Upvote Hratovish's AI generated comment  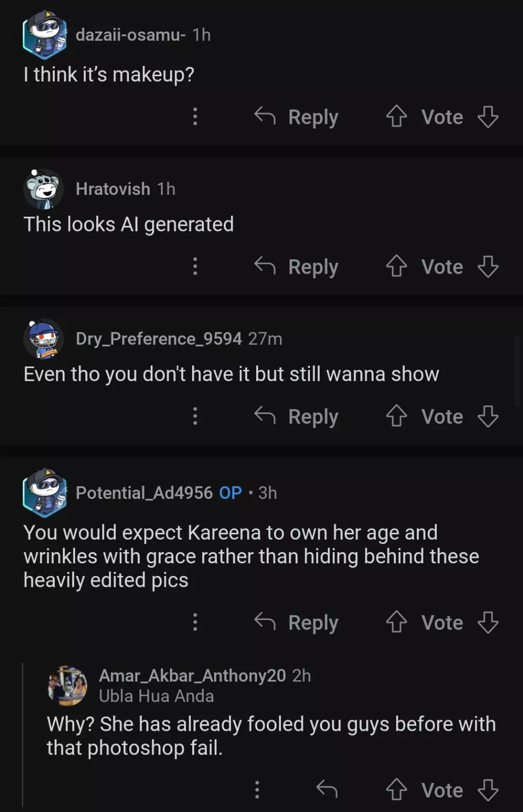tap(396, 266)
